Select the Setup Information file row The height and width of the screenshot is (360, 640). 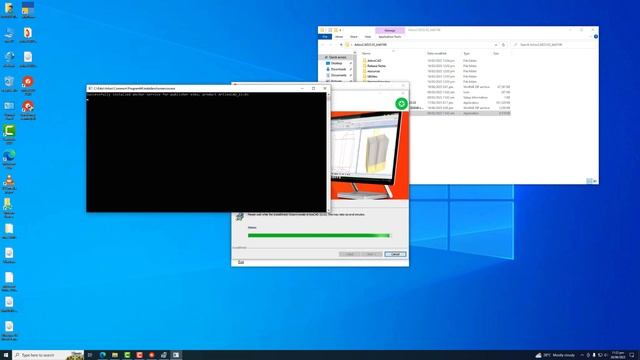click(x=460, y=98)
